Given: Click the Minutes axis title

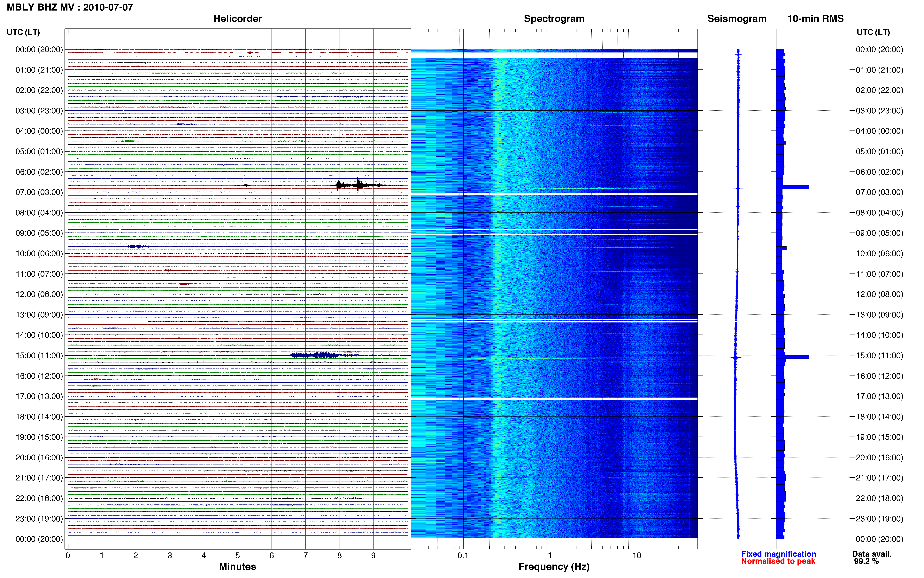Looking at the screenshot, I should [x=237, y=566].
